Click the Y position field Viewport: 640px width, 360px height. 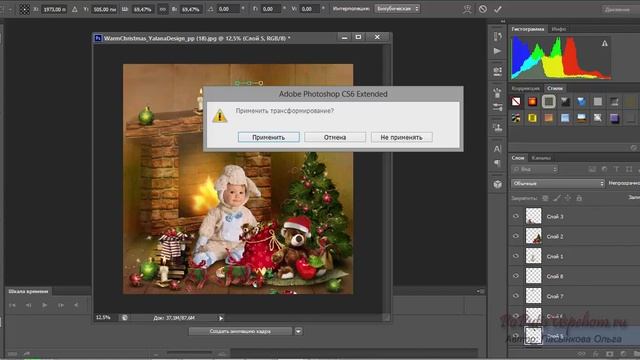pyautogui.click(x=104, y=9)
